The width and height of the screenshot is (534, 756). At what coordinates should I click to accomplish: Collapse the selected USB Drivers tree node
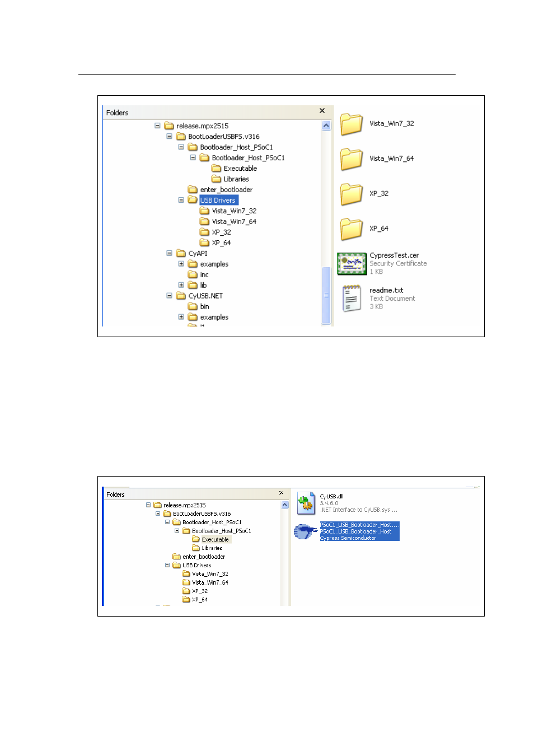coord(181,200)
